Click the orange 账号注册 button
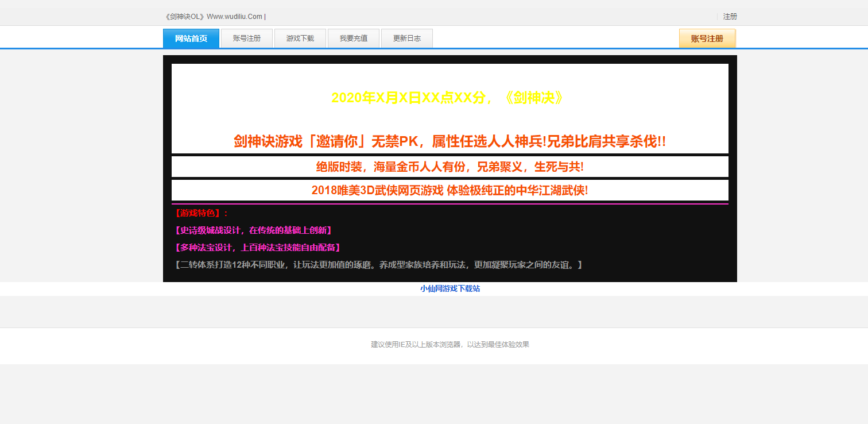This screenshot has width=868, height=424. click(707, 38)
